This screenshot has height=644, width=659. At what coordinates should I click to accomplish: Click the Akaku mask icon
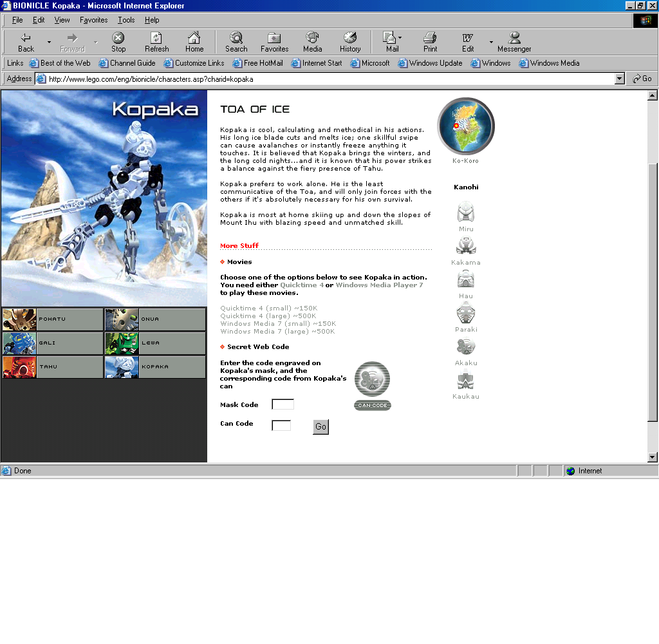(466, 346)
